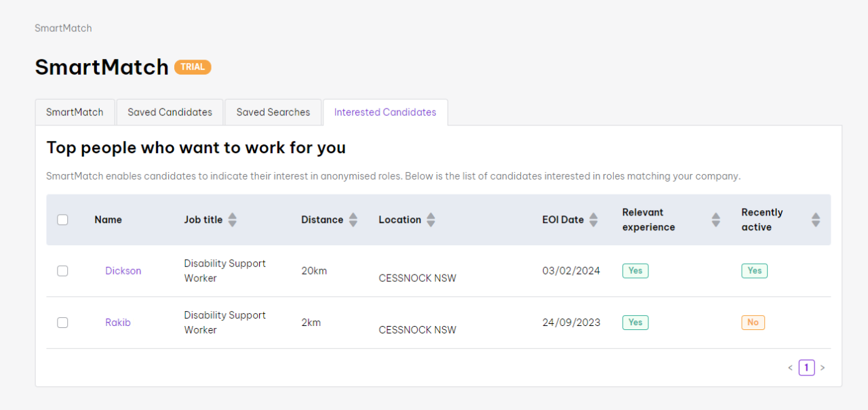
Task: Click the SmartMatch breadcrumb link
Action: (63, 28)
